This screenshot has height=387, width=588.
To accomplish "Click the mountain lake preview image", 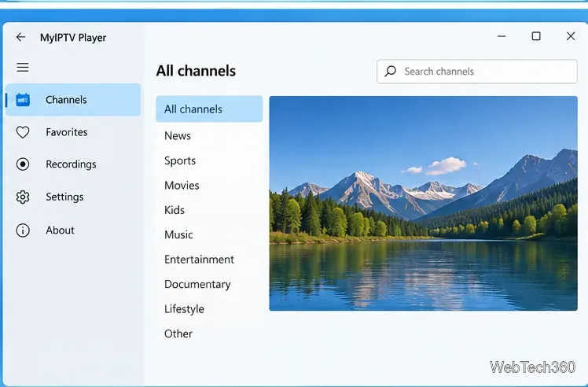I will click(424, 203).
